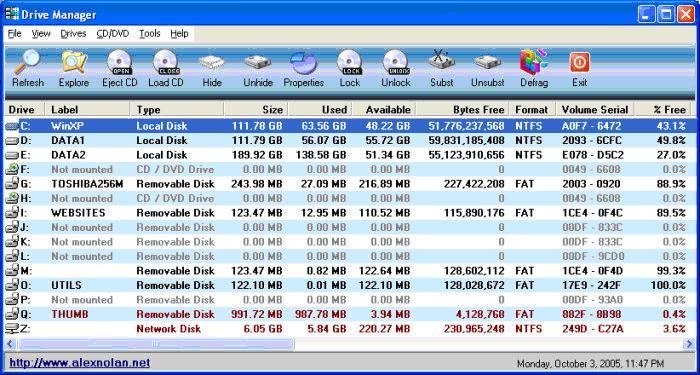The width and height of the screenshot is (700, 375).
Task: Open the View menu
Action: (x=41, y=34)
